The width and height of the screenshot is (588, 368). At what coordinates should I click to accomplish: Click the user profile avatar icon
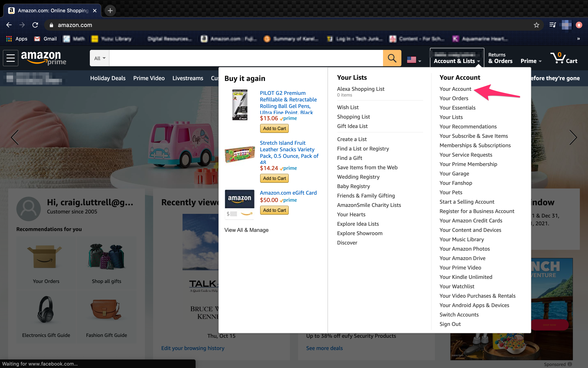[28, 209]
